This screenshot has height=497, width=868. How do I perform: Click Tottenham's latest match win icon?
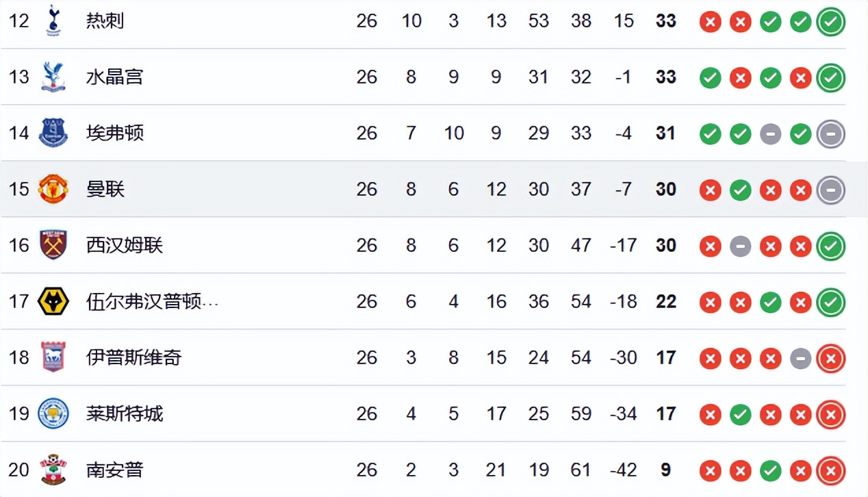tap(830, 22)
